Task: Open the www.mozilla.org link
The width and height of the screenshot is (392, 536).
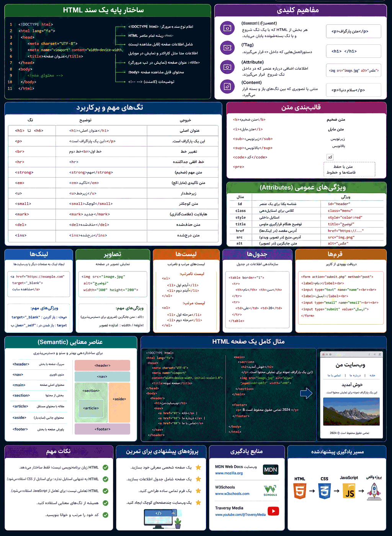Action: [229, 473]
